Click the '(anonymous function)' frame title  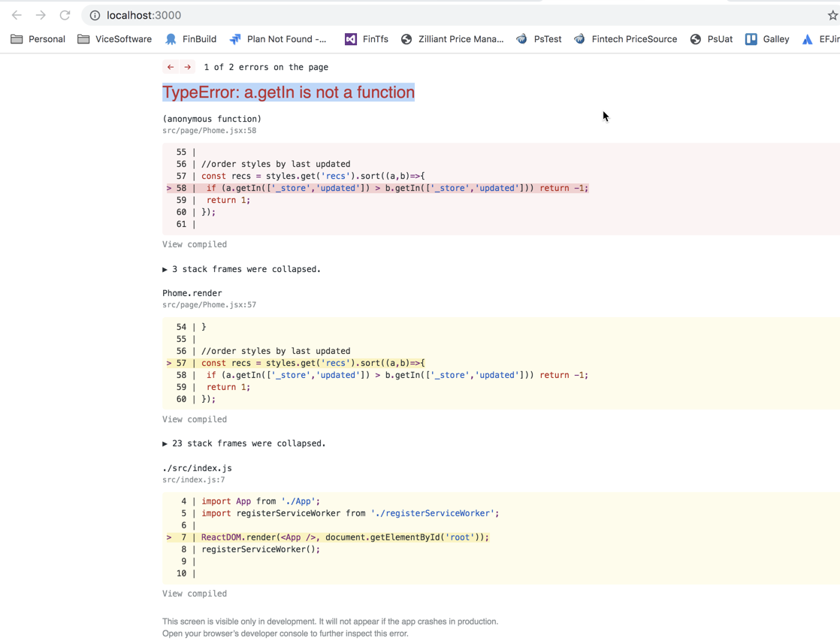point(212,119)
